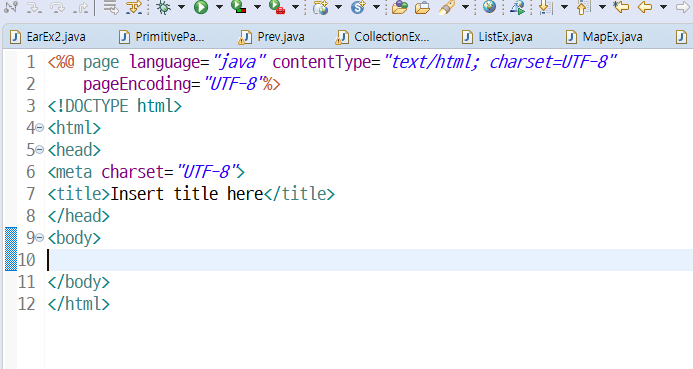This screenshot has width=693, height=369.
Task: Switch to the CollectionEx... tab
Action: coord(382,37)
